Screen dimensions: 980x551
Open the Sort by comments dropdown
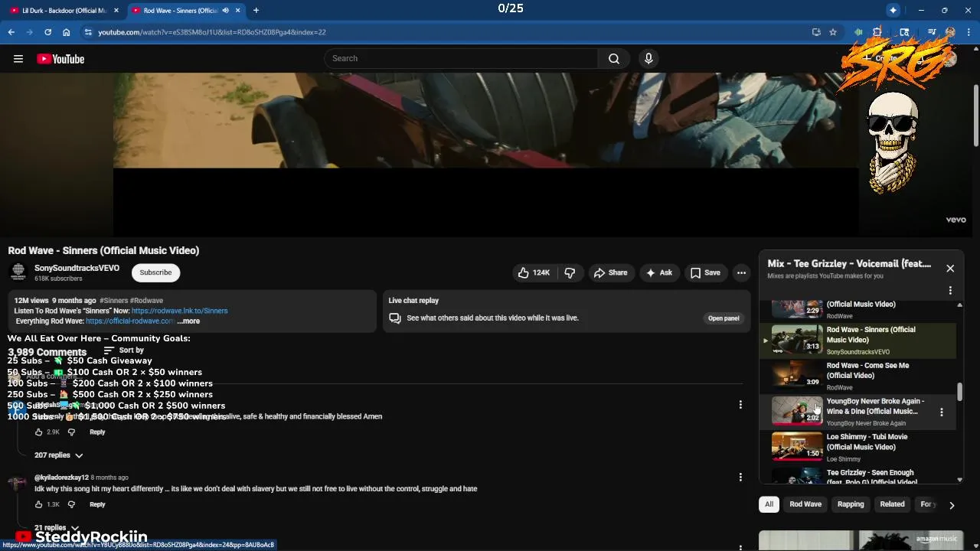pos(124,350)
